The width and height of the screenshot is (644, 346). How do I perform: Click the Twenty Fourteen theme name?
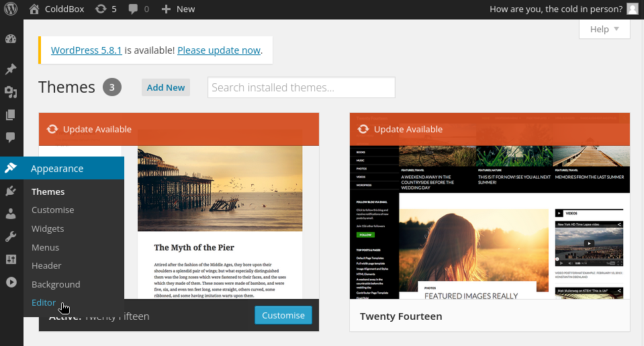(401, 316)
